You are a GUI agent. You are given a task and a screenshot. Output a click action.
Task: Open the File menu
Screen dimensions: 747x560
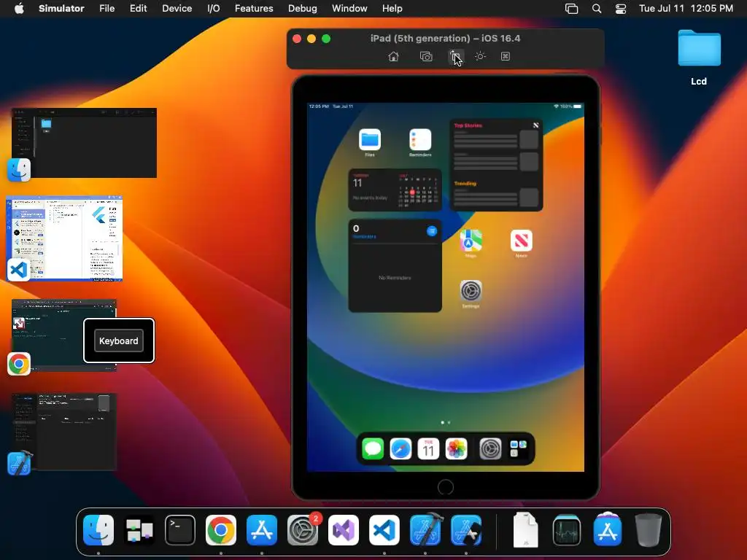coord(107,9)
